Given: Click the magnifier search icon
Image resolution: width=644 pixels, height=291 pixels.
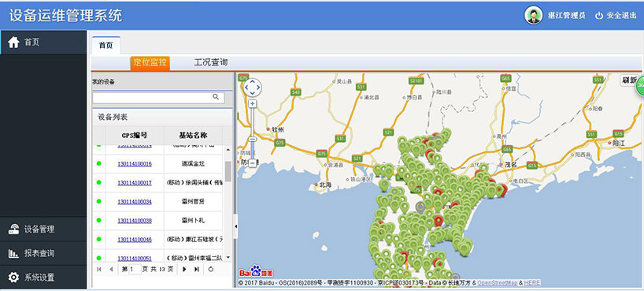Looking at the screenshot, I should pos(216,97).
